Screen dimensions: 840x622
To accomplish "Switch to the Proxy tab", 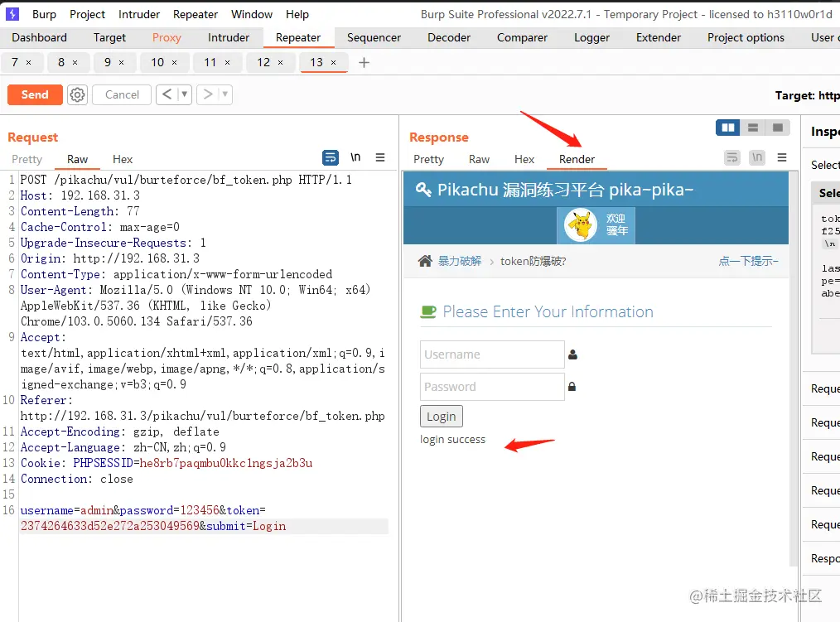I will (x=167, y=37).
